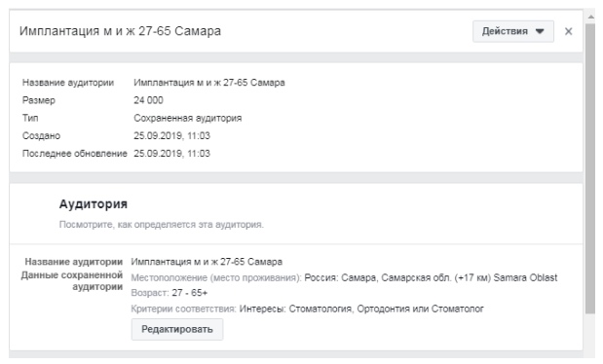Click the Местоположение (место проживания) label
The width and height of the screenshot is (603, 364).
[216, 277]
